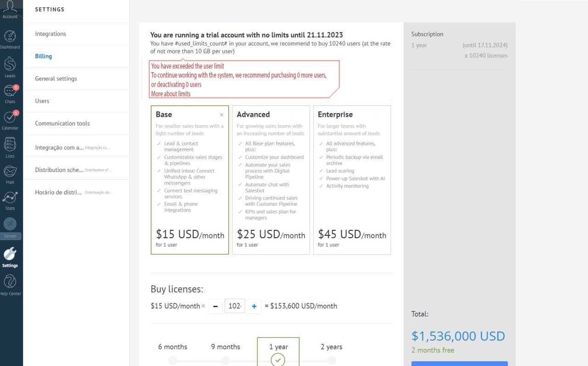
Task: Select the Advanced plan card
Action: [271, 179]
